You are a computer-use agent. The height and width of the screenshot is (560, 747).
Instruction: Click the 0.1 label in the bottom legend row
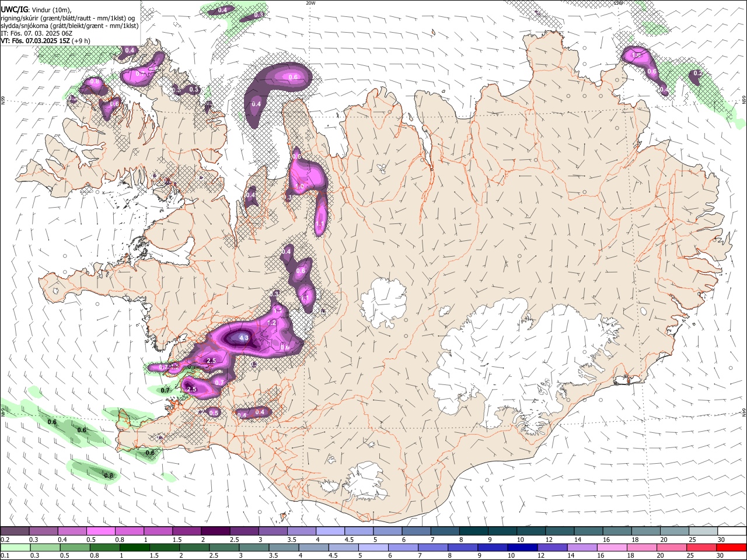(x=5, y=555)
